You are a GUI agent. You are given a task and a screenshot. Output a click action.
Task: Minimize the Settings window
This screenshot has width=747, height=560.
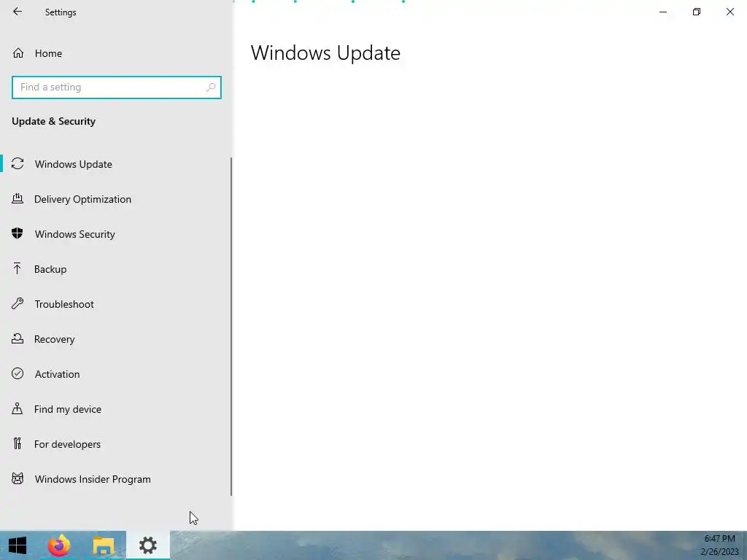pyautogui.click(x=662, y=12)
